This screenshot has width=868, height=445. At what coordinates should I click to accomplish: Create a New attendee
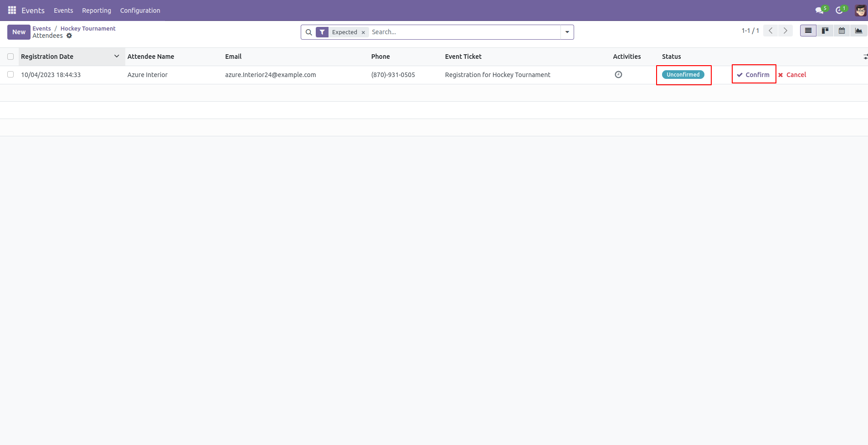point(19,32)
